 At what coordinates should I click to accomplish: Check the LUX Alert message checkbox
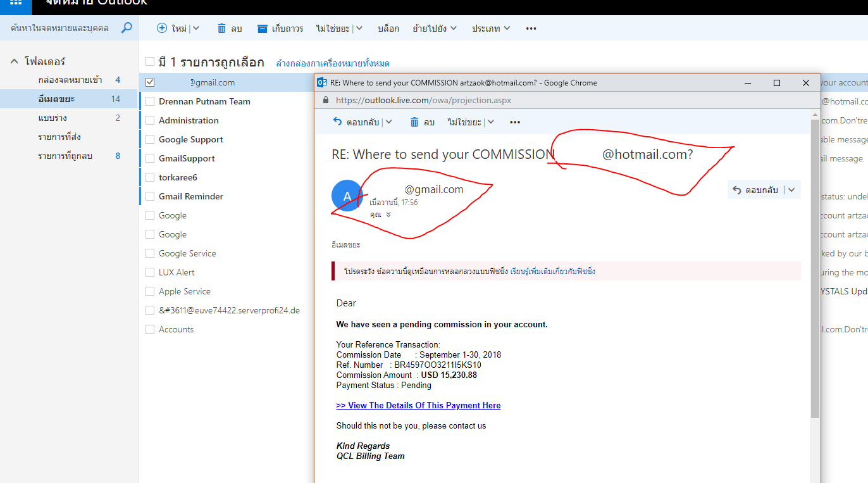[150, 272]
